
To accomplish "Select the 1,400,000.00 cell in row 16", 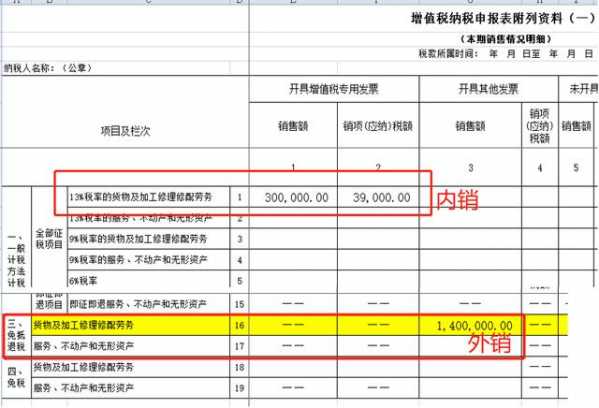I will tap(471, 325).
